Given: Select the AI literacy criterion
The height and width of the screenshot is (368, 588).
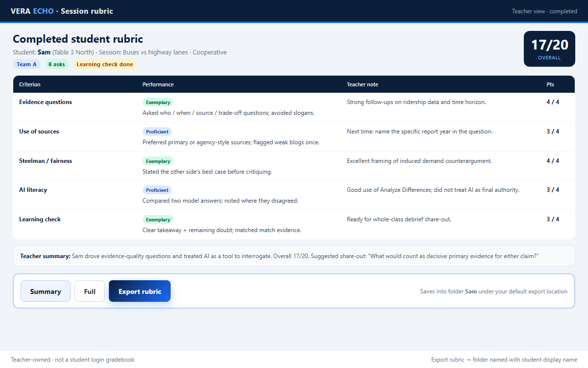Looking at the screenshot, I should (x=33, y=190).
